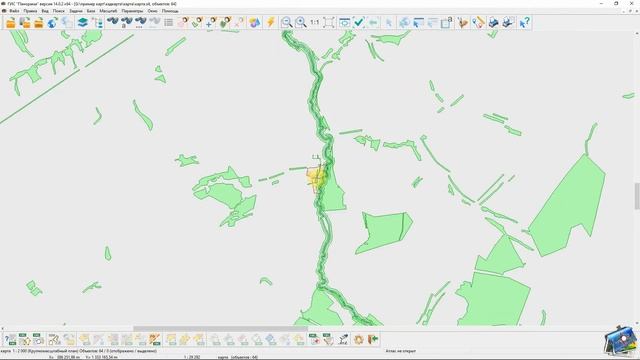The image size is (640, 360).
Task: Click the Панорама logo thumbnail in corner
Action: 620,340
